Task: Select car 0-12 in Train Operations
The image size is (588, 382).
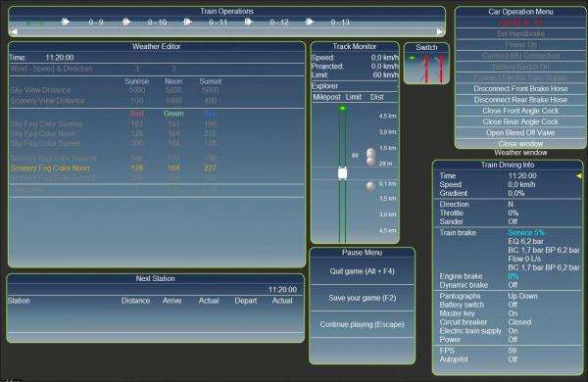Action: pyautogui.click(x=279, y=23)
